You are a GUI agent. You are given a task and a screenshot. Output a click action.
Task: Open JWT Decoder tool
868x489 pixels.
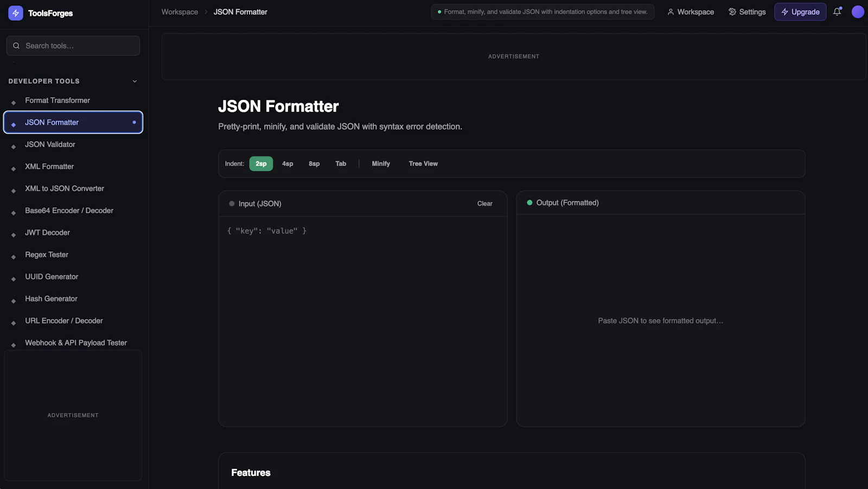[x=73, y=233]
